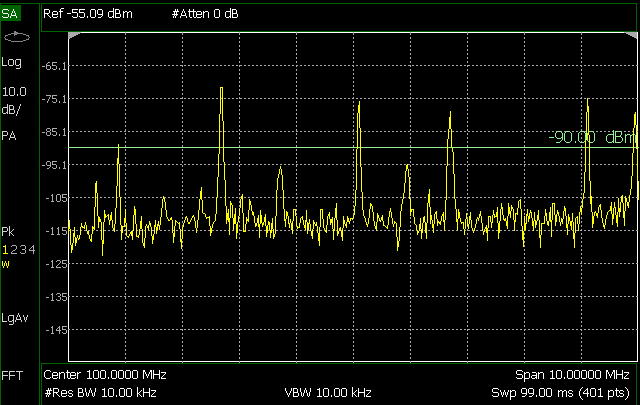
Task: Click the SA mode indicator
Action: click(10, 14)
